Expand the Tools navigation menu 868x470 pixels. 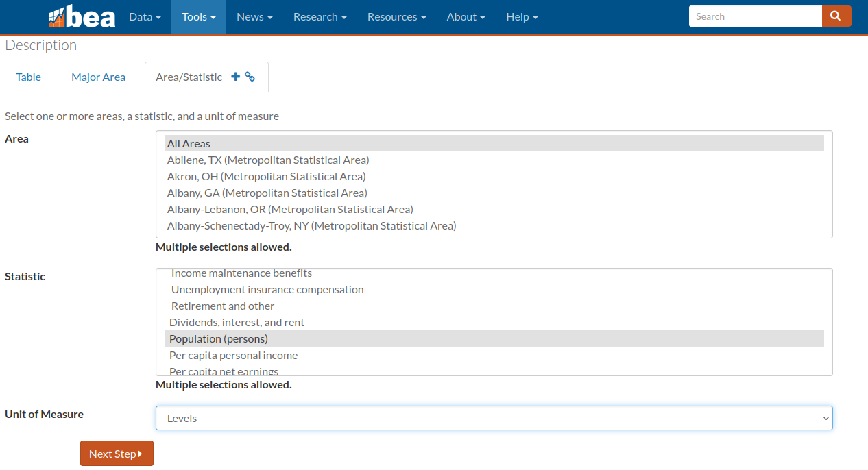click(199, 16)
